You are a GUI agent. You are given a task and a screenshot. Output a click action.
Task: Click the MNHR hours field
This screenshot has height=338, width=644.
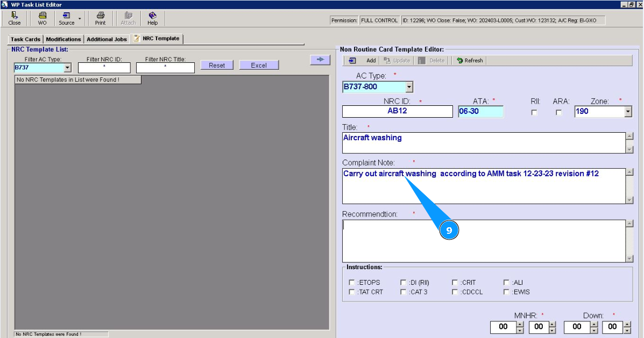tap(503, 327)
